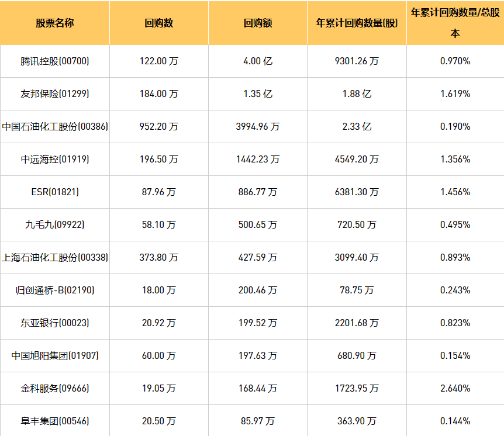Click the 196.50 万 buyback count cell

click(159, 160)
